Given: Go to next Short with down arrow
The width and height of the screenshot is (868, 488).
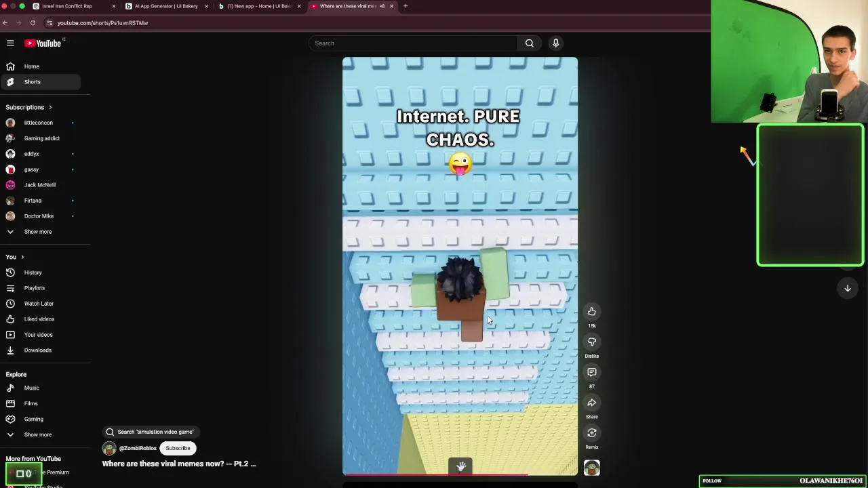Looking at the screenshot, I should 847,288.
